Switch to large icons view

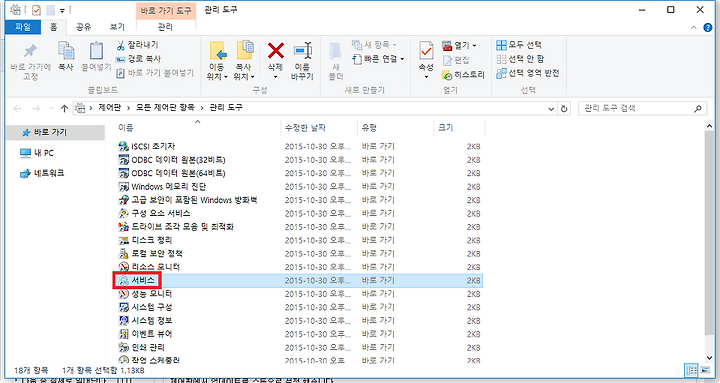tap(705, 370)
